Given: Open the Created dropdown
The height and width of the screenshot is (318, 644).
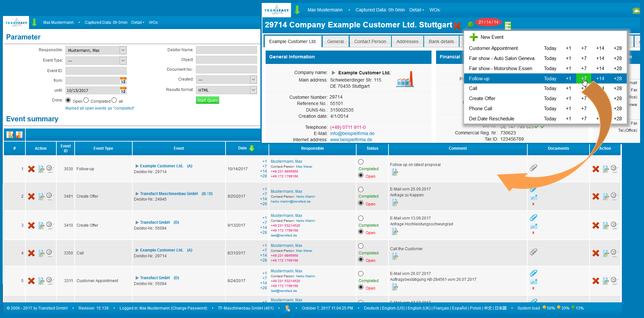Looking at the screenshot, I should [226, 80].
